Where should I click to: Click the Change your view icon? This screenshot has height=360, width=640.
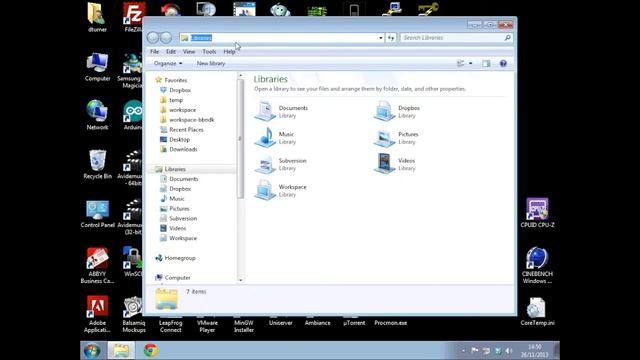coord(460,63)
